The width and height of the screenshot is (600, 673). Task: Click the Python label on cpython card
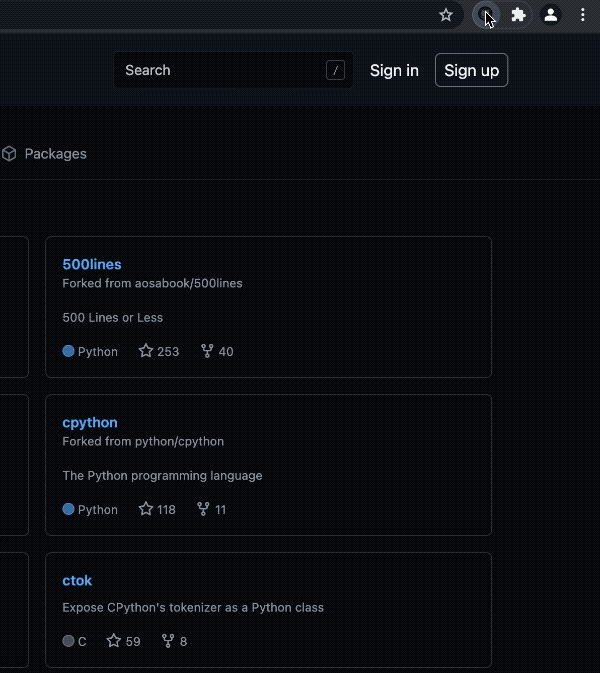click(x=98, y=509)
